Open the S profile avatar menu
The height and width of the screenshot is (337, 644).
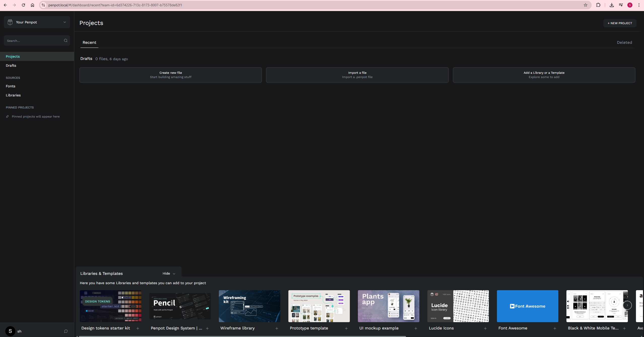[10, 331]
